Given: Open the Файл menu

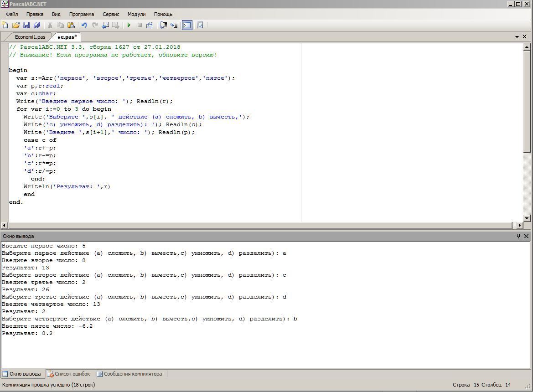Looking at the screenshot, I should point(12,14).
